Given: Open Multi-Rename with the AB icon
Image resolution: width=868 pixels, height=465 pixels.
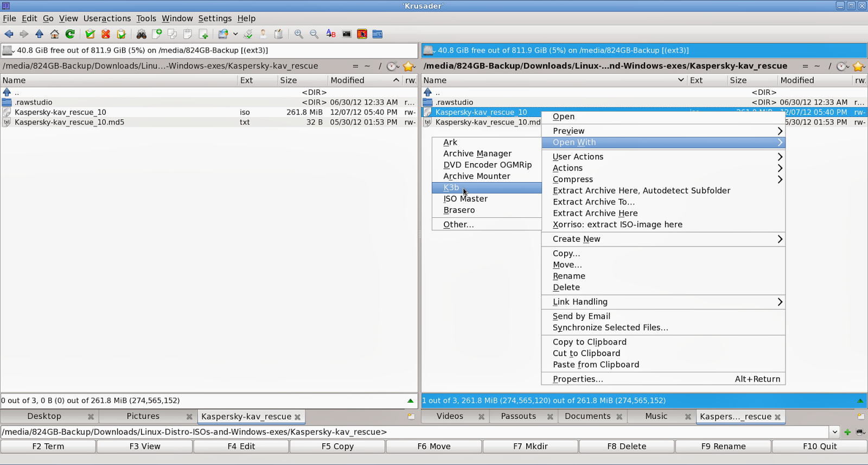Looking at the screenshot, I should click(331, 34).
